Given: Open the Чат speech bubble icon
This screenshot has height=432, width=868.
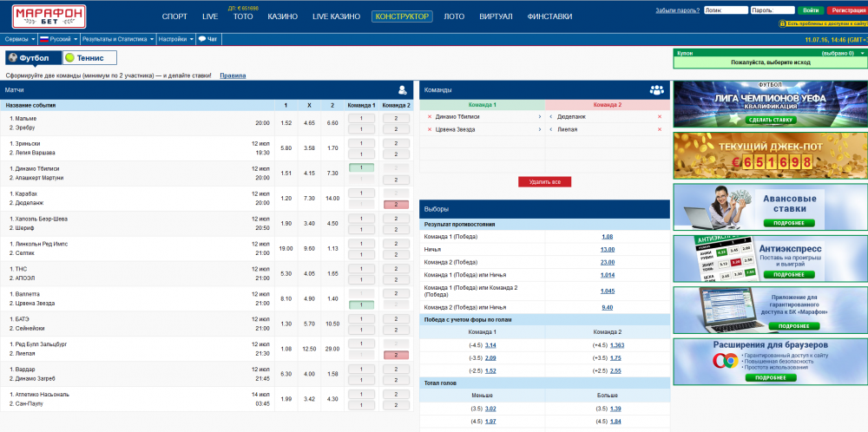Looking at the screenshot, I should [x=201, y=39].
